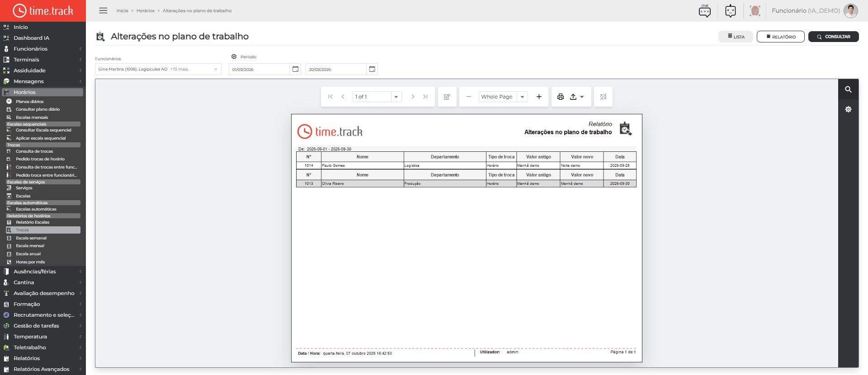Open start date calendar picker
Screen dimensions: 868x375
coord(295,69)
